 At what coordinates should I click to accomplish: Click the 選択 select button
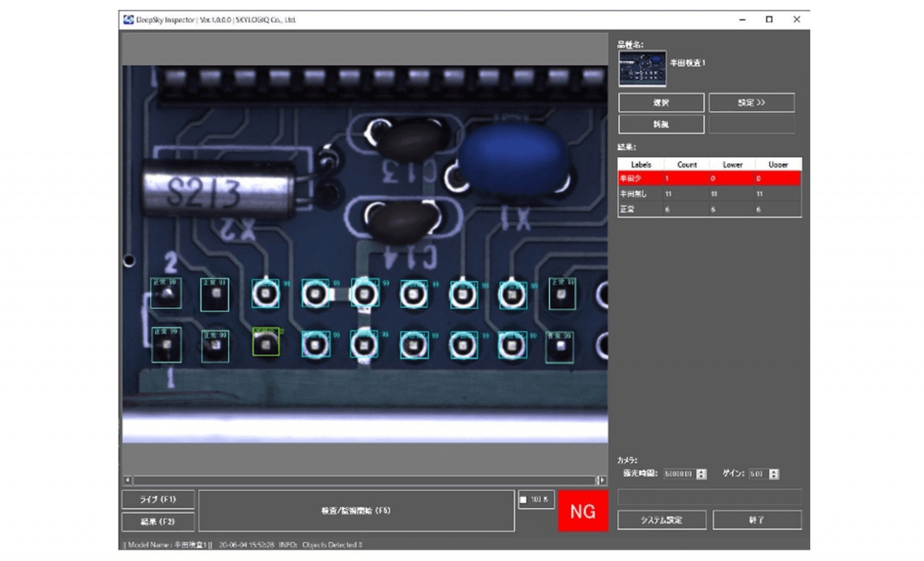[x=661, y=103]
